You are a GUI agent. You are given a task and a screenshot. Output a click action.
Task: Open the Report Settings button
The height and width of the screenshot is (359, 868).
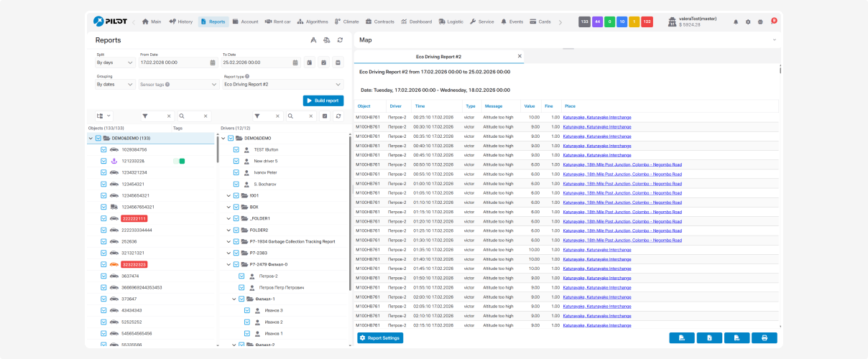(x=380, y=337)
